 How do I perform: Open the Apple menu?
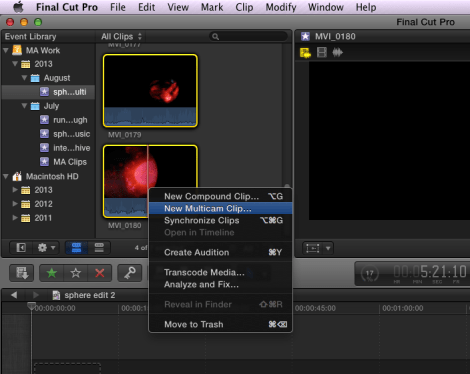18,7
